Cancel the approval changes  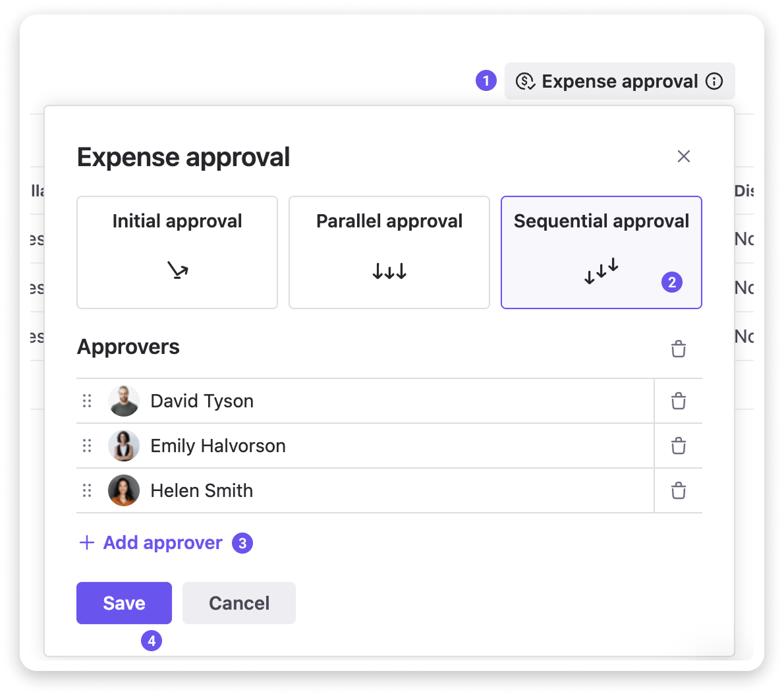(x=238, y=602)
